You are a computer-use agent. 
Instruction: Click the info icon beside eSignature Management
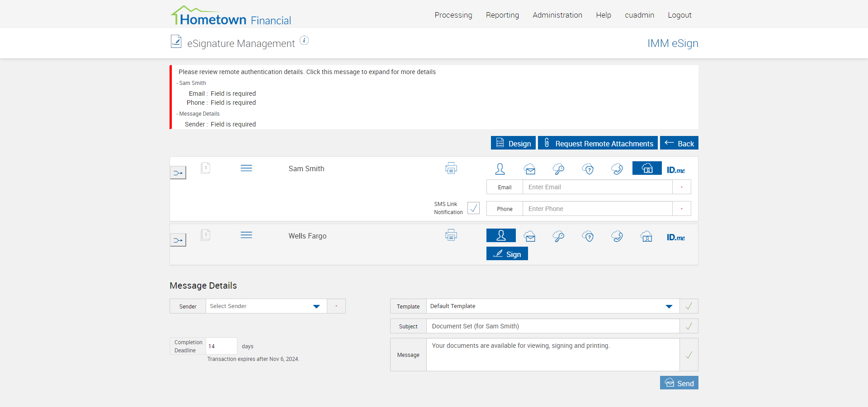pos(304,41)
